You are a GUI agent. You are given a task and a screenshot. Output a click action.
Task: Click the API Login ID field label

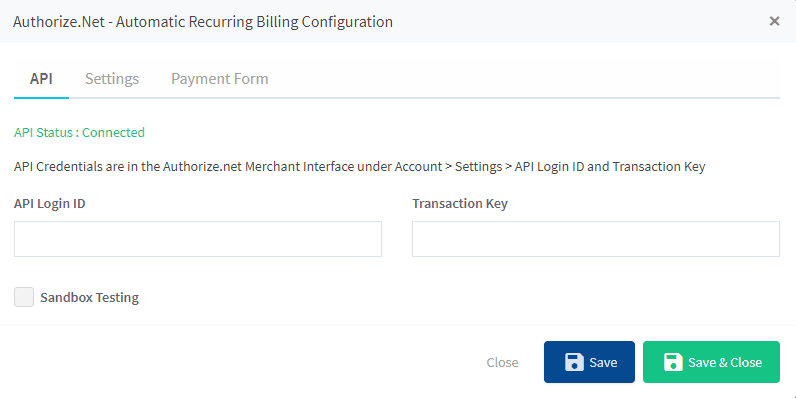[x=50, y=204]
